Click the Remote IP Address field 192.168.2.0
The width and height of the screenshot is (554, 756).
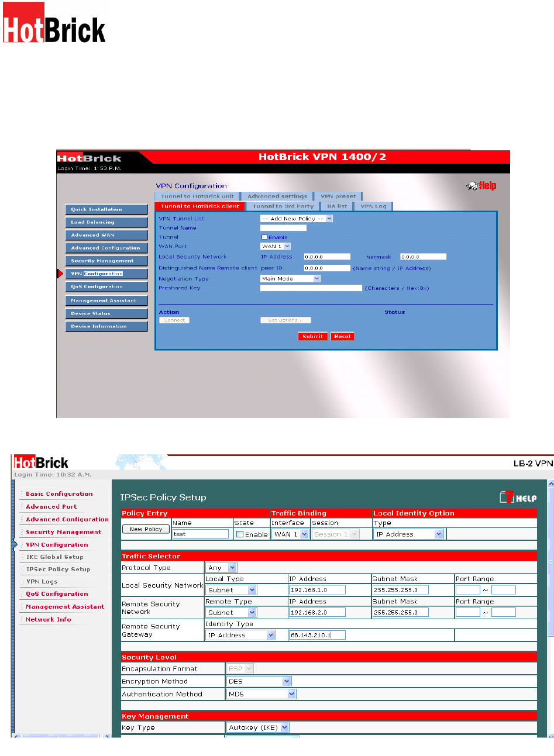[318, 613]
